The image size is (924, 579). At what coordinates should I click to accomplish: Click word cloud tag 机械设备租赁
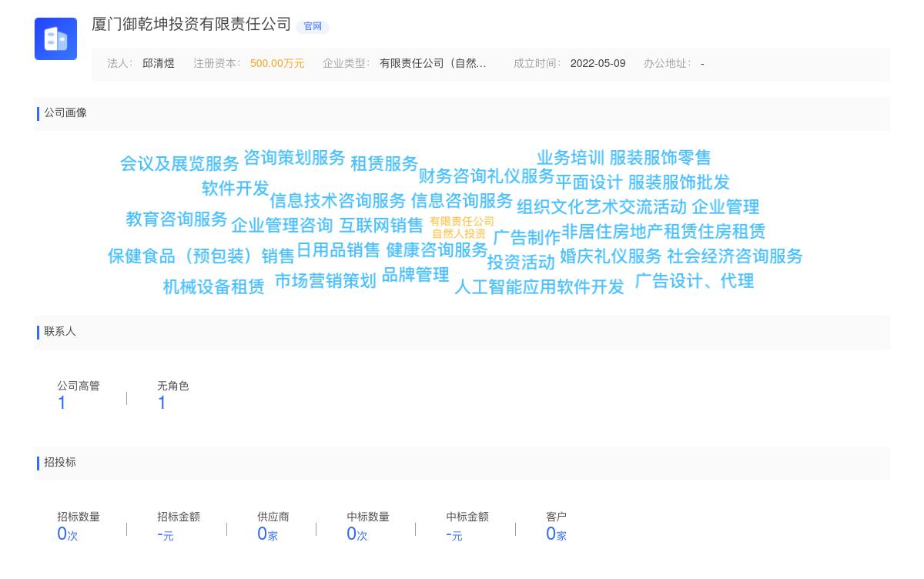[213, 287]
